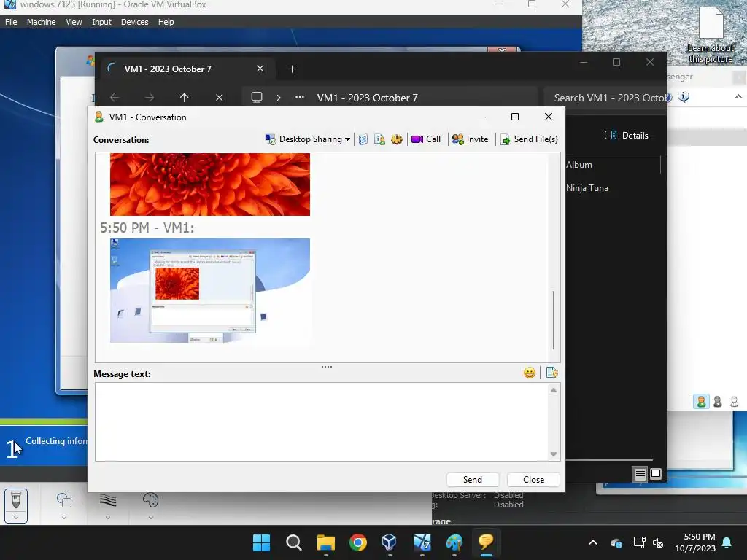Image resolution: width=747 pixels, height=560 pixels.
Task: Click the user info document icon
Action: pyautogui.click(x=379, y=139)
